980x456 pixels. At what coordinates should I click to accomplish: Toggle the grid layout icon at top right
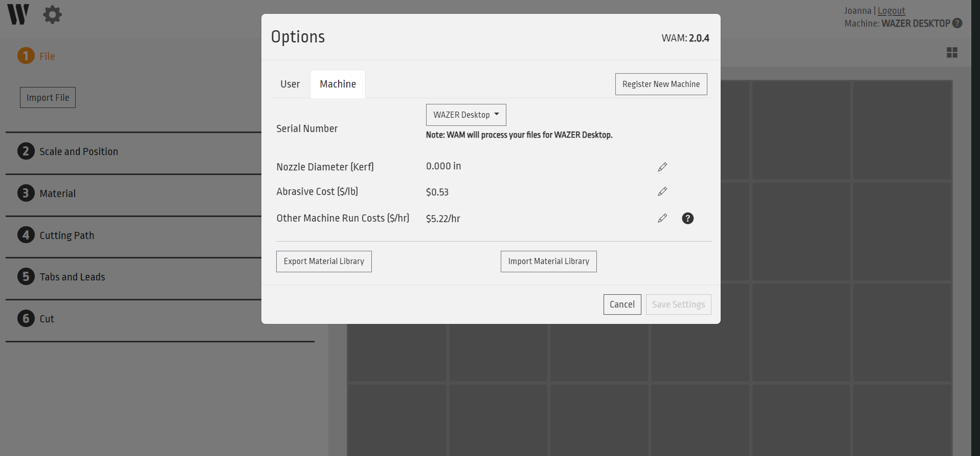click(x=952, y=53)
